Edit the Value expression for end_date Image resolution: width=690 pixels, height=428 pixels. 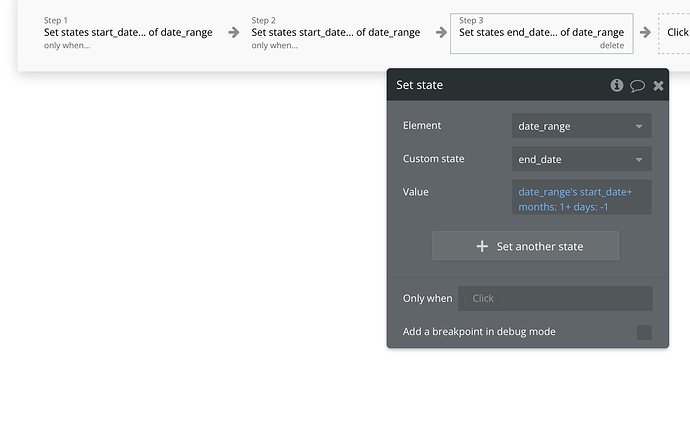click(x=581, y=198)
